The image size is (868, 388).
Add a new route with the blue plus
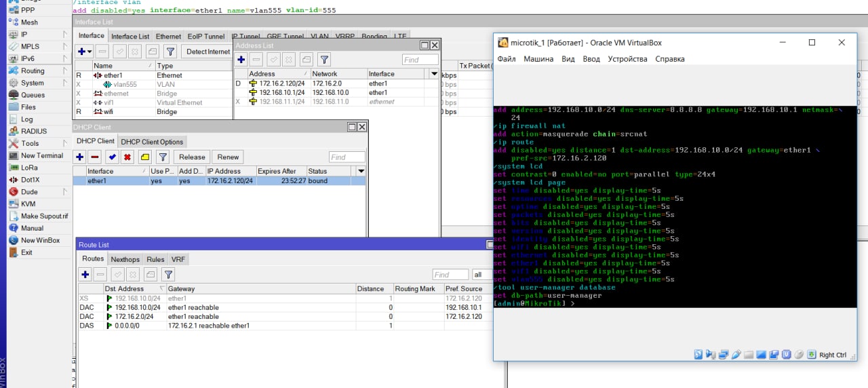tap(85, 275)
